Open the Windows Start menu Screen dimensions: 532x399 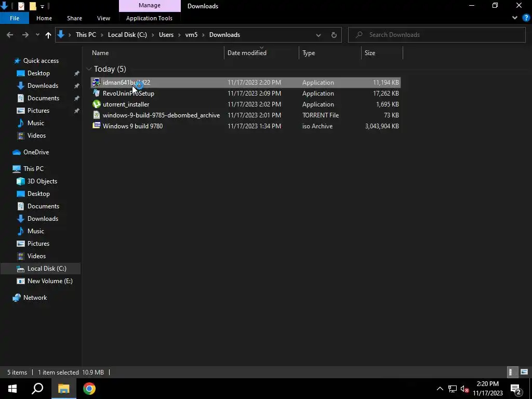tap(12, 389)
